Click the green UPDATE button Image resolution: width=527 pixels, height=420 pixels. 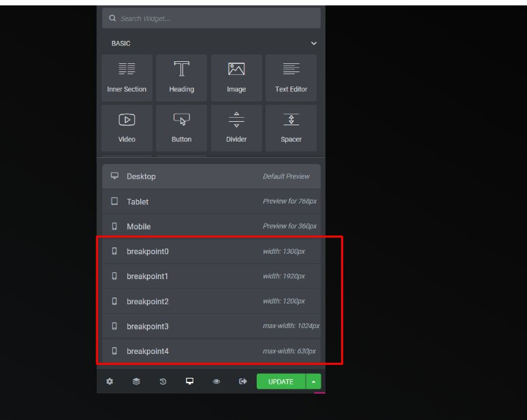point(281,381)
